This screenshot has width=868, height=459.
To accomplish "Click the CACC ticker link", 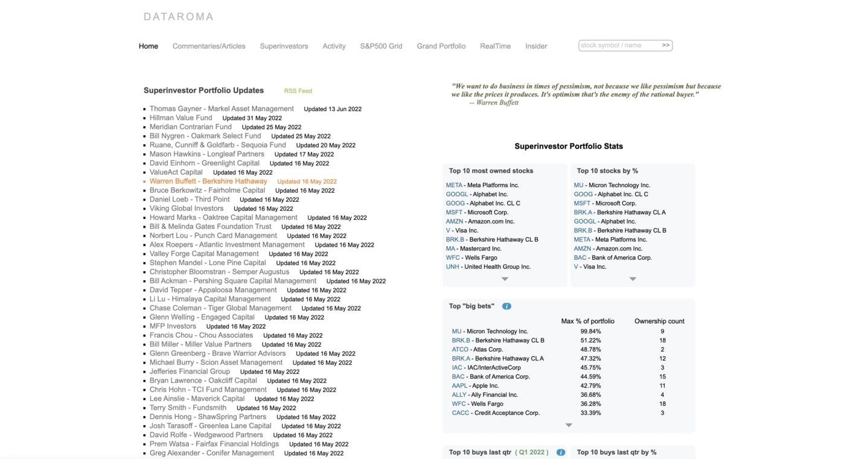I will pyautogui.click(x=460, y=413).
